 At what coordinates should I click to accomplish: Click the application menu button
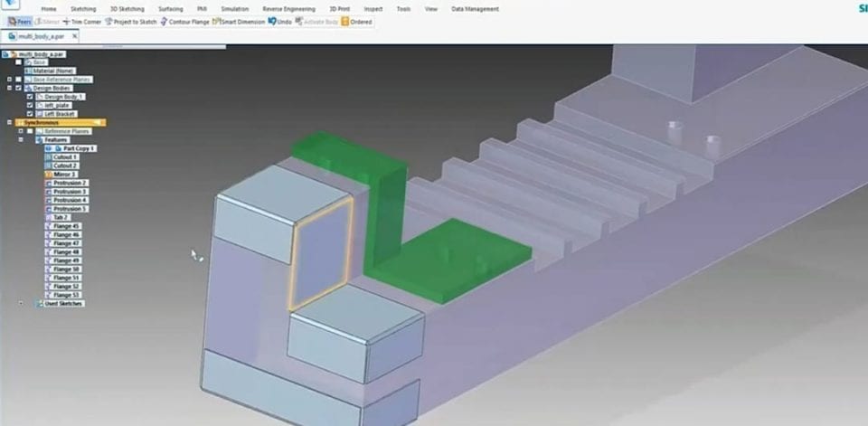[x=10, y=5]
